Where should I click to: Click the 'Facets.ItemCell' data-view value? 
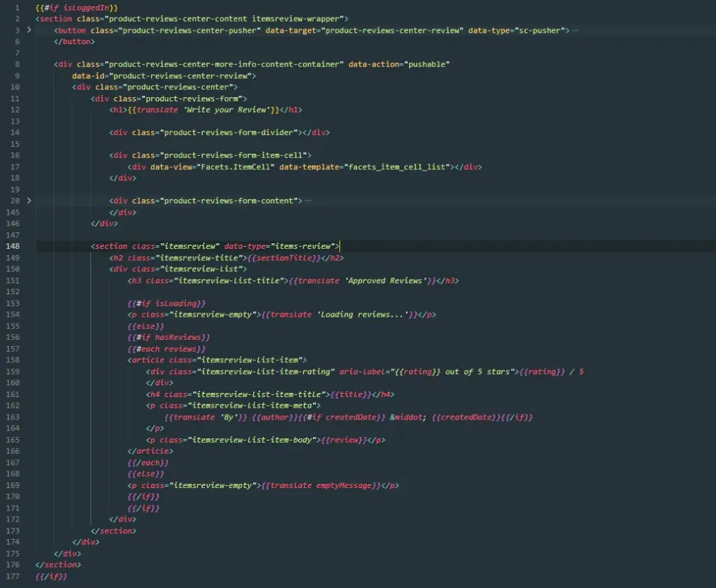click(x=236, y=167)
